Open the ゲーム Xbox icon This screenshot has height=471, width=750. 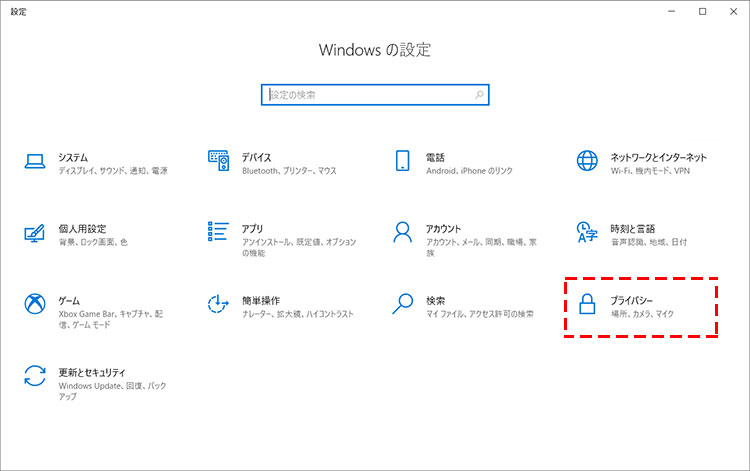tap(35, 304)
